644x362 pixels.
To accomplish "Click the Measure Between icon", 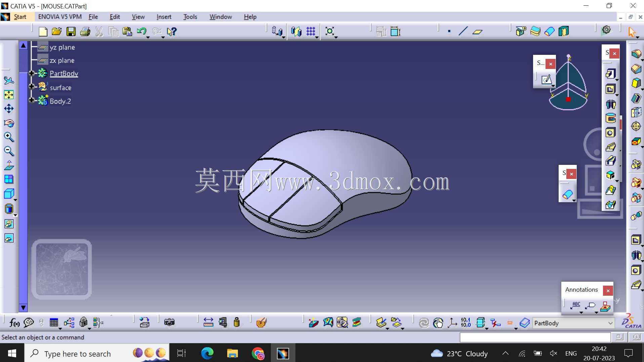I will pyautogui.click(x=208, y=322).
